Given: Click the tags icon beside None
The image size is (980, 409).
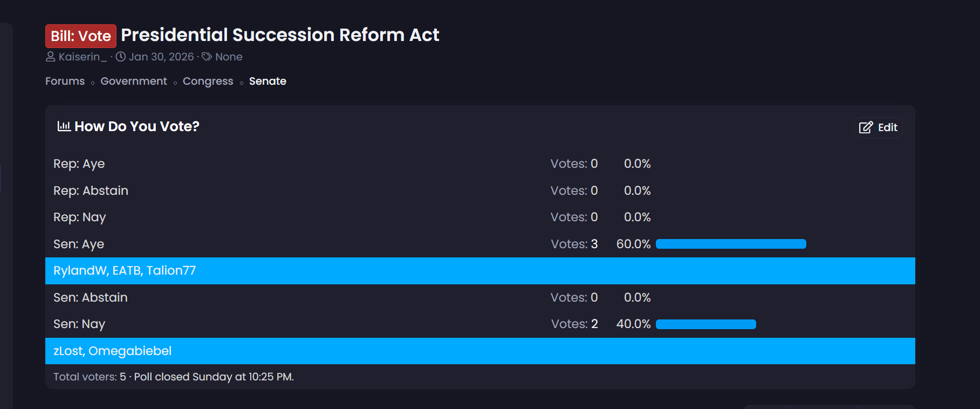Looking at the screenshot, I should pos(207,57).
